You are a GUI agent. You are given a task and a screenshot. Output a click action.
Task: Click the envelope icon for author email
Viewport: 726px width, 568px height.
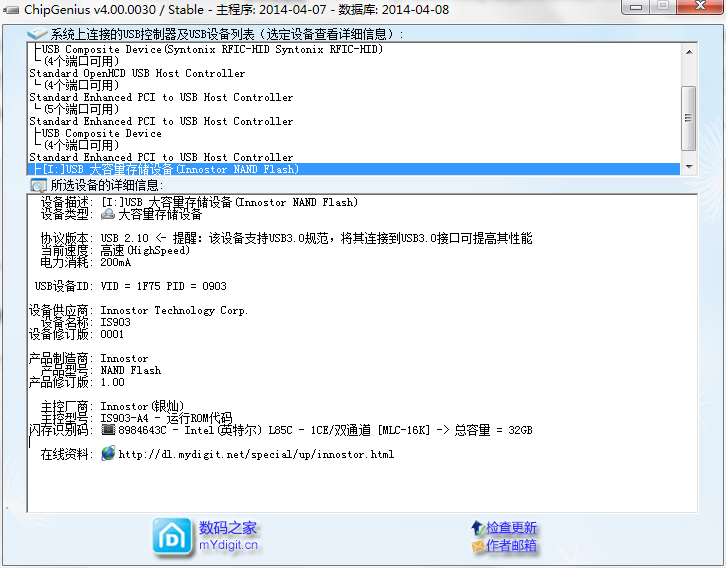click(x=478, y=546)
